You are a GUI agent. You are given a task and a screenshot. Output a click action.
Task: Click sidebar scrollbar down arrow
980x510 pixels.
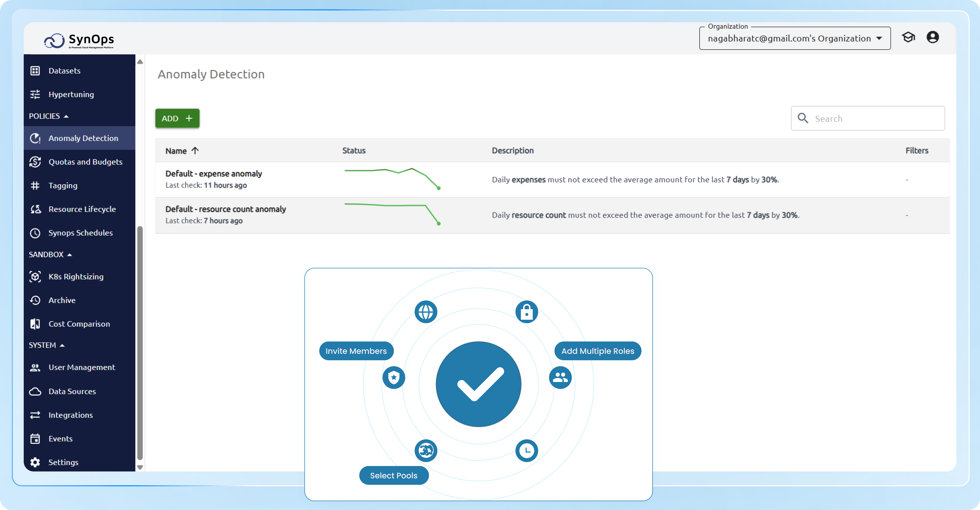(x=140, y=467)
